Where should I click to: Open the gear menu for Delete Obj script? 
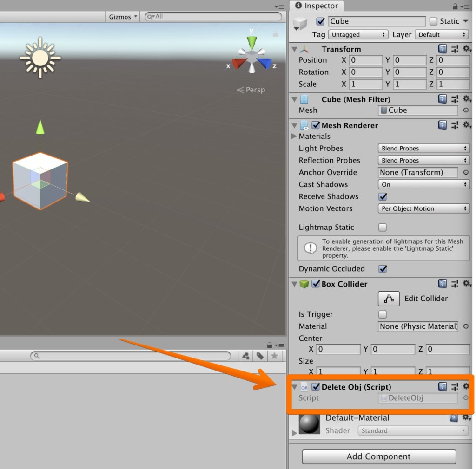click(x=466, y=386)
